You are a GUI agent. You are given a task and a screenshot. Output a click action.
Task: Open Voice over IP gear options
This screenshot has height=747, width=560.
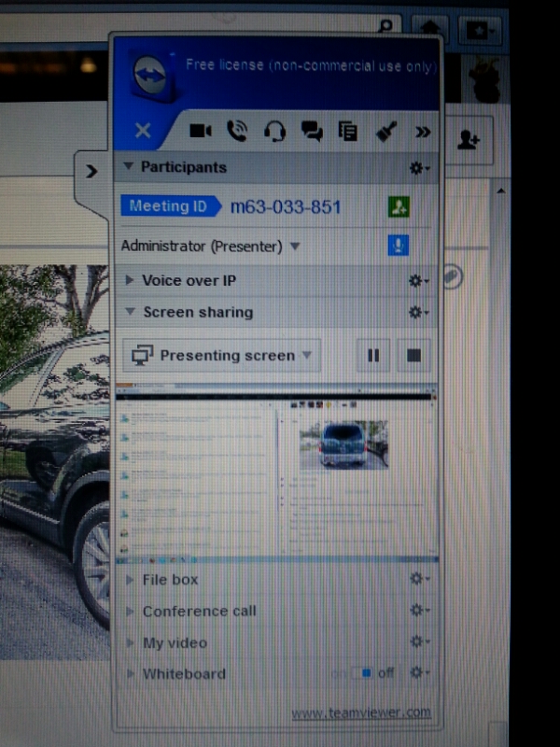pos(418,281)
